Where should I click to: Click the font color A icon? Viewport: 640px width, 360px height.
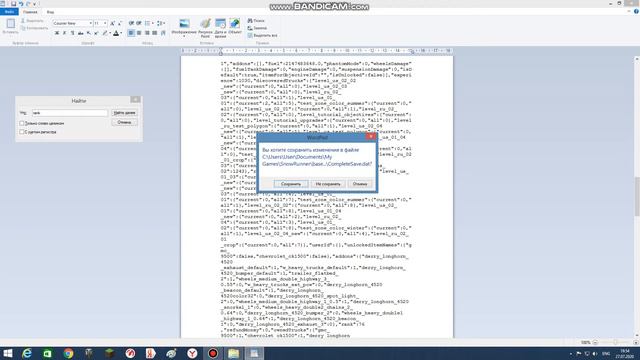pos(116,33)
